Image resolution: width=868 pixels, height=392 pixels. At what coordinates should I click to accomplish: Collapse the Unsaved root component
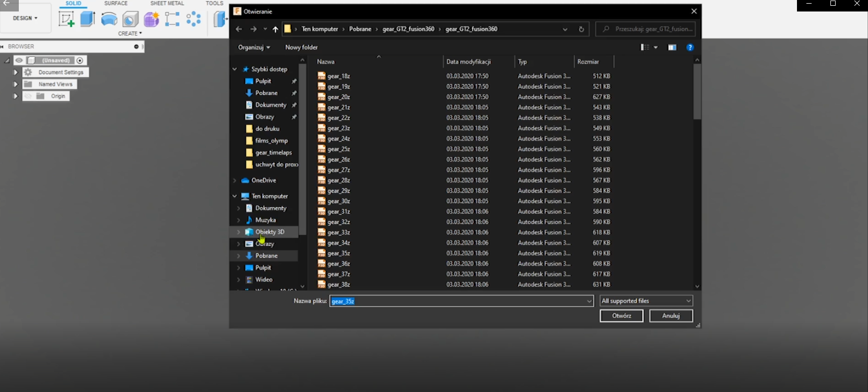[x=7, y=61]
